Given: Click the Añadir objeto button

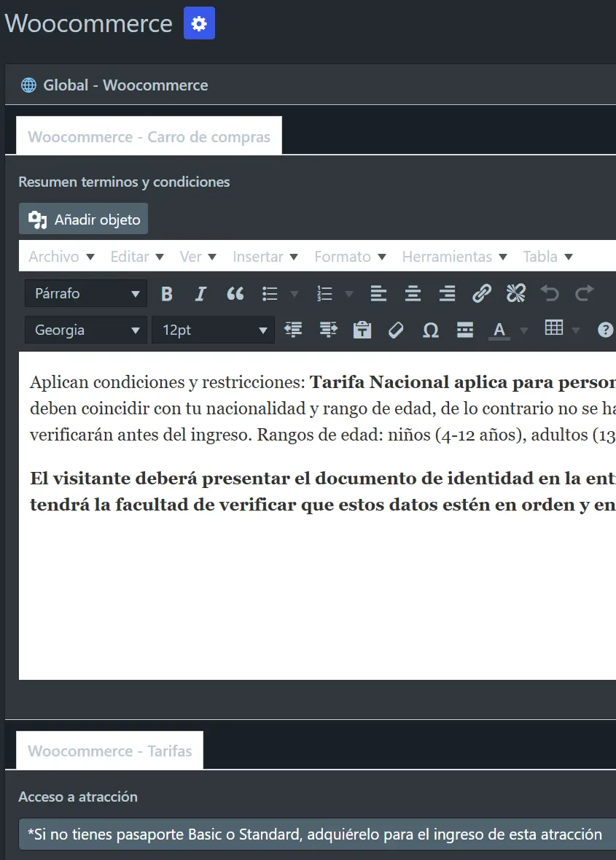Looking at the screenshot, I should pyautogui.click(x=84, y=220).
